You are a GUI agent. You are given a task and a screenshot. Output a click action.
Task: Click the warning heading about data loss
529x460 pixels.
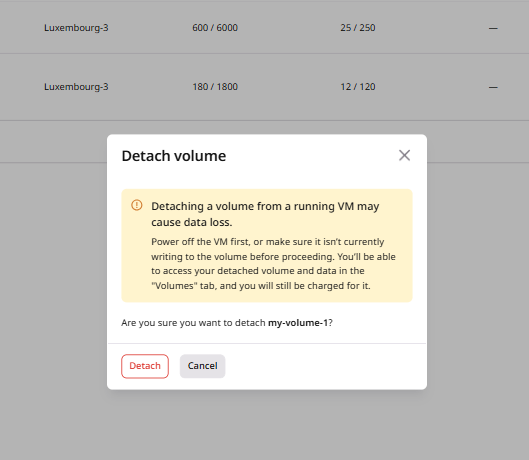click(x=265, y=214)
